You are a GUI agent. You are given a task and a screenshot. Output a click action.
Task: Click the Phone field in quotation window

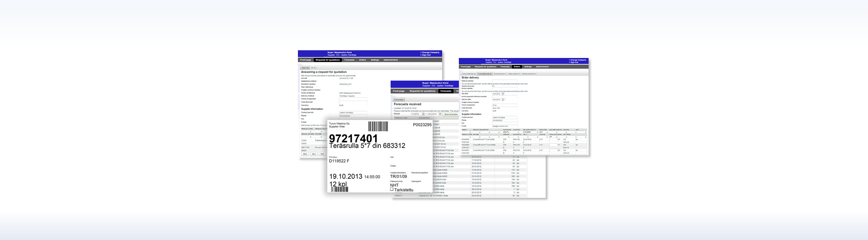click(353, 116)
